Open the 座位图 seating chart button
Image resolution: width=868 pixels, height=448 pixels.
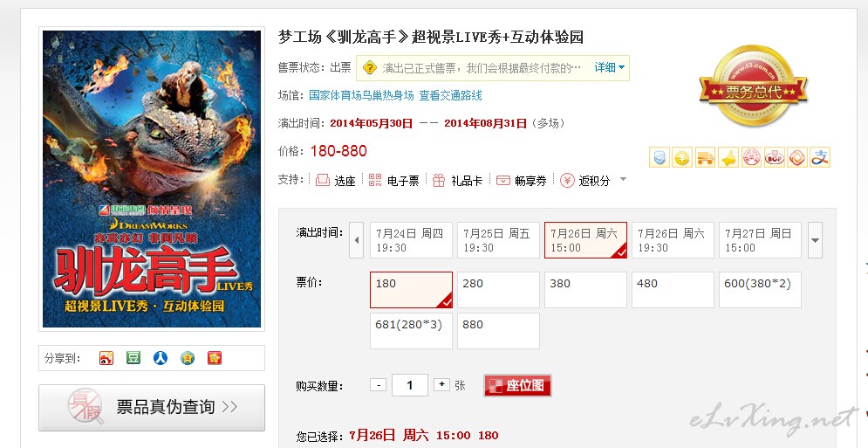click(x=517, y=385)
